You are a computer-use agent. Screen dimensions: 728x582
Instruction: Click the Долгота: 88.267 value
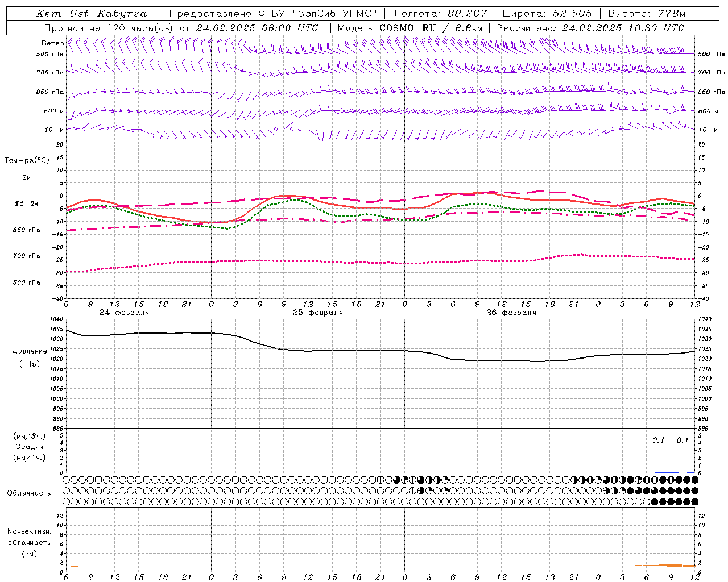440,14
